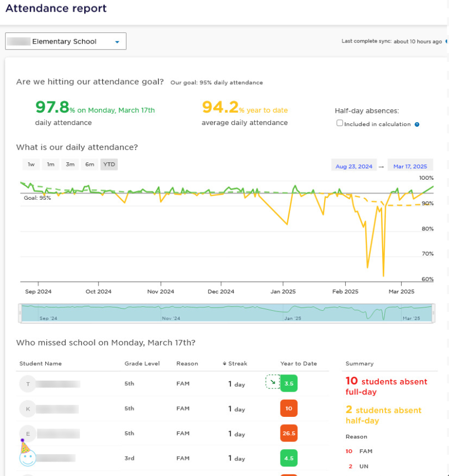Select the 3m time range tab

(70, 164)
